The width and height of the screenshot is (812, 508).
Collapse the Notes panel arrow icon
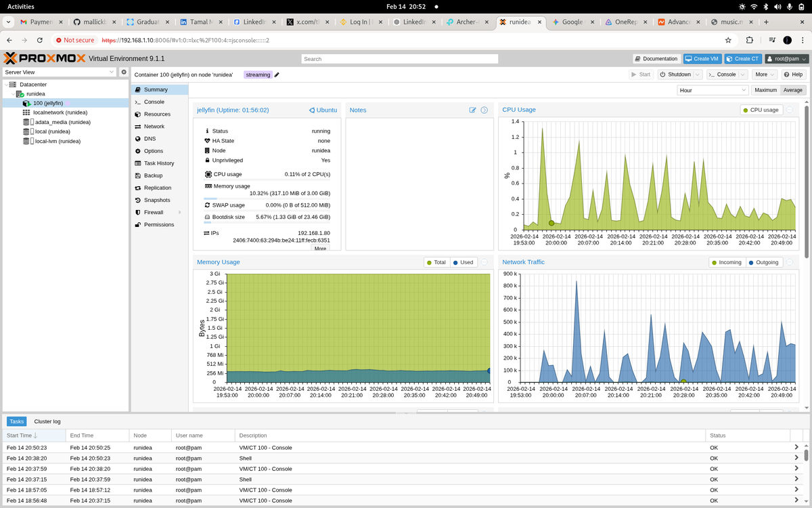(484, 110)
